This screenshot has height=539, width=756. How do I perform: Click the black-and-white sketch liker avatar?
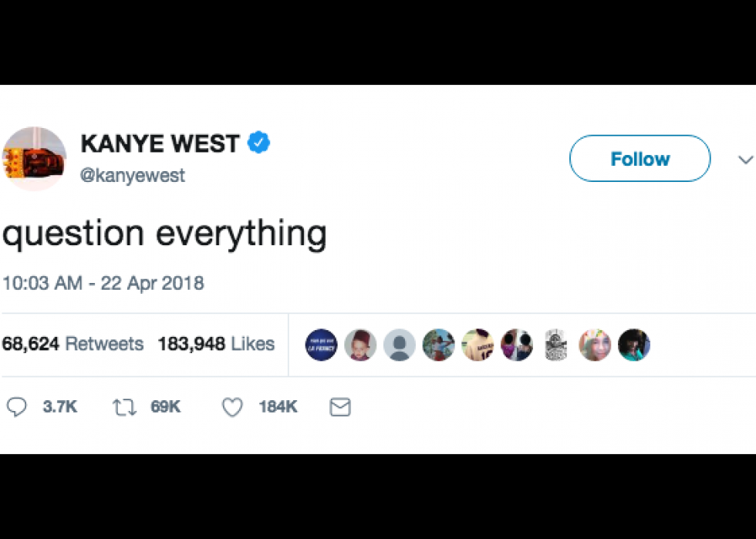click(x=556, y=345)
